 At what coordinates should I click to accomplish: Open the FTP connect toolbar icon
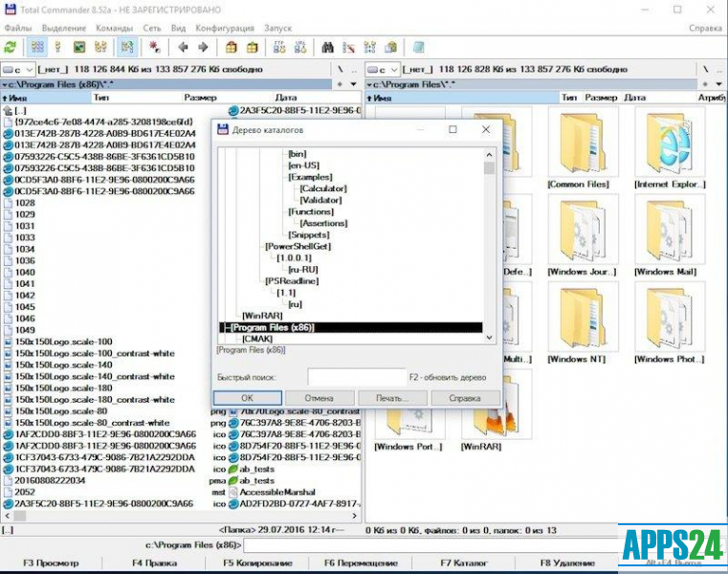[279, 47]
